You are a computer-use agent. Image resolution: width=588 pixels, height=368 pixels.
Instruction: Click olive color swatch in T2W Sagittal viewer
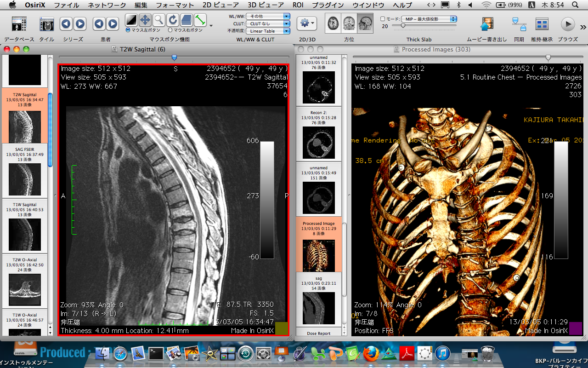point(282,328)
